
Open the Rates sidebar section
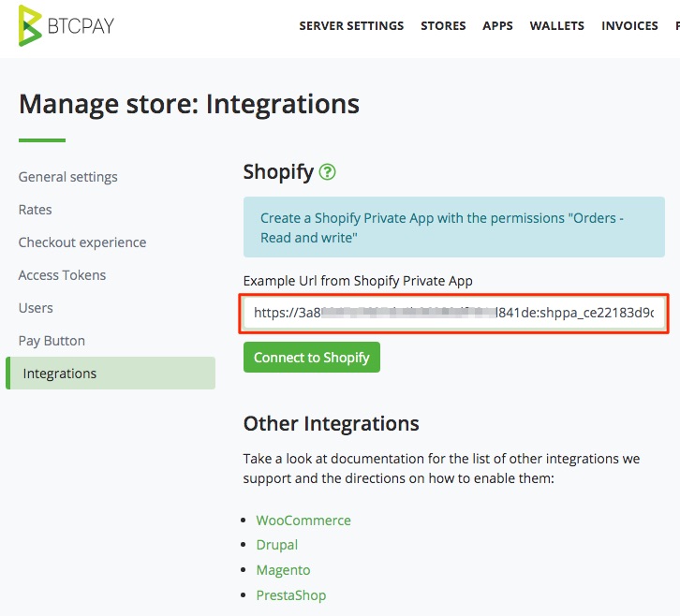36,210
